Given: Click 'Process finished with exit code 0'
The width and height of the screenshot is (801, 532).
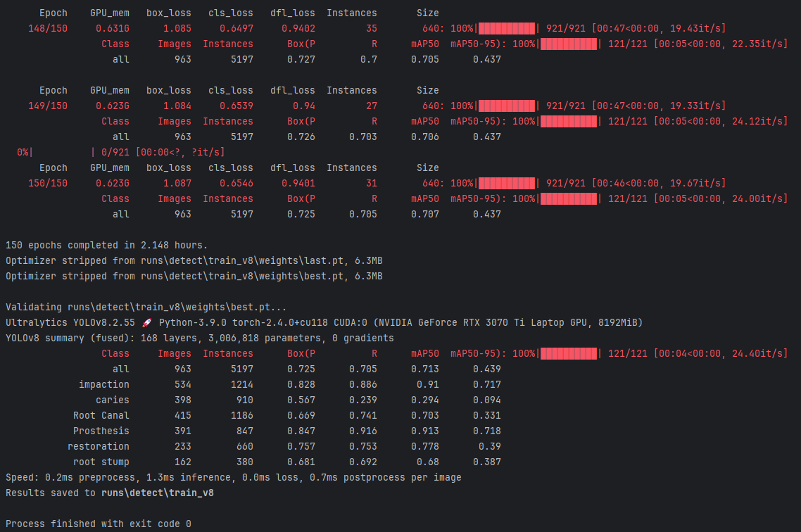Looking at the screenshot, I should click(99, 524).
